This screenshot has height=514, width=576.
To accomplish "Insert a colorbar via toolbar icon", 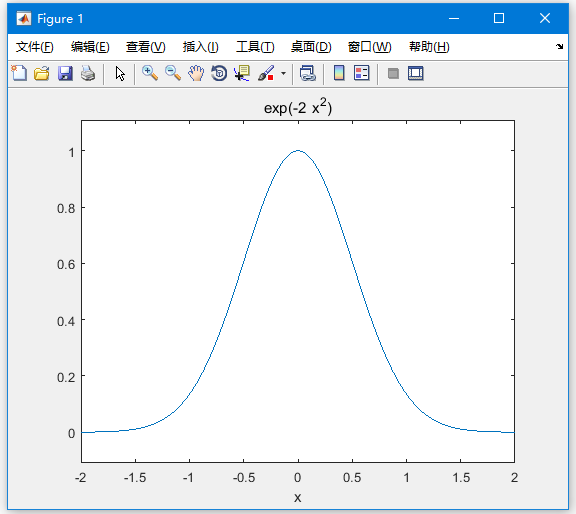I will (x=339, y=73).
